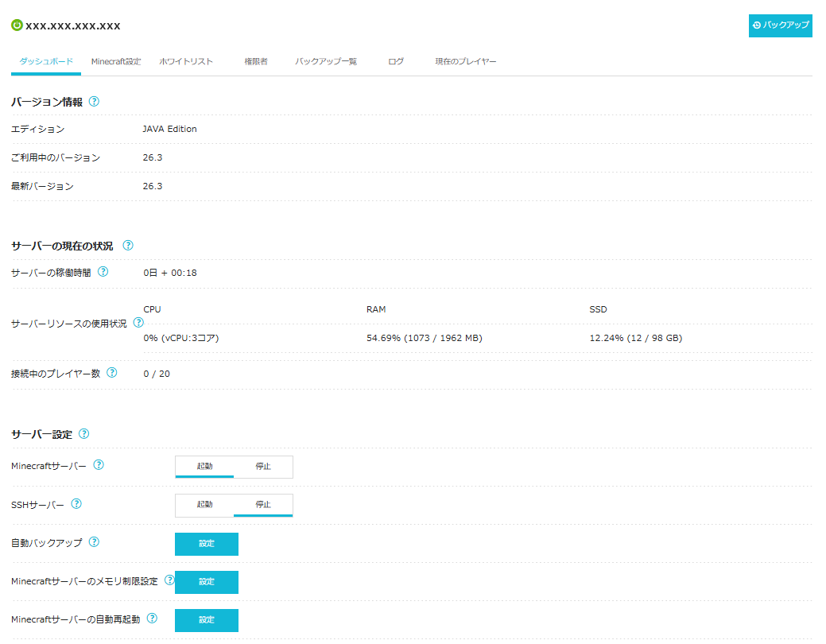Set SSHサーバー toggle to 起動
826x644 pixels.
click(x=204, y=505)
